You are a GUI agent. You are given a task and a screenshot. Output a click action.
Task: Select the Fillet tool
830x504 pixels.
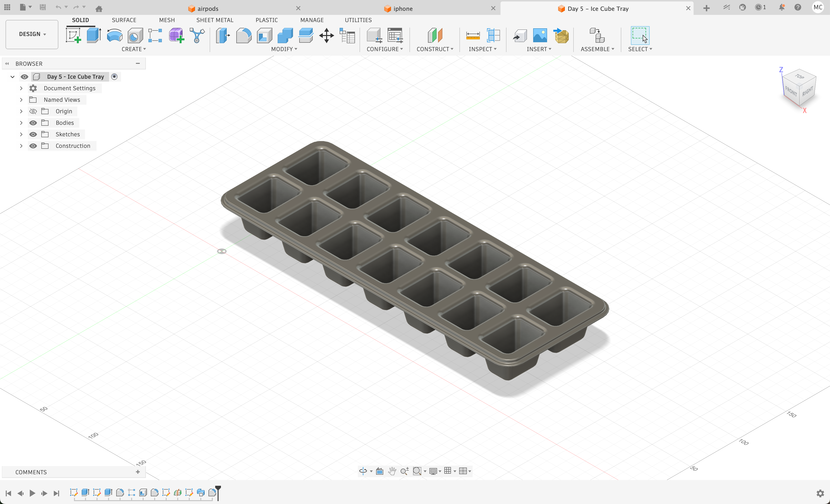point(244,35)
